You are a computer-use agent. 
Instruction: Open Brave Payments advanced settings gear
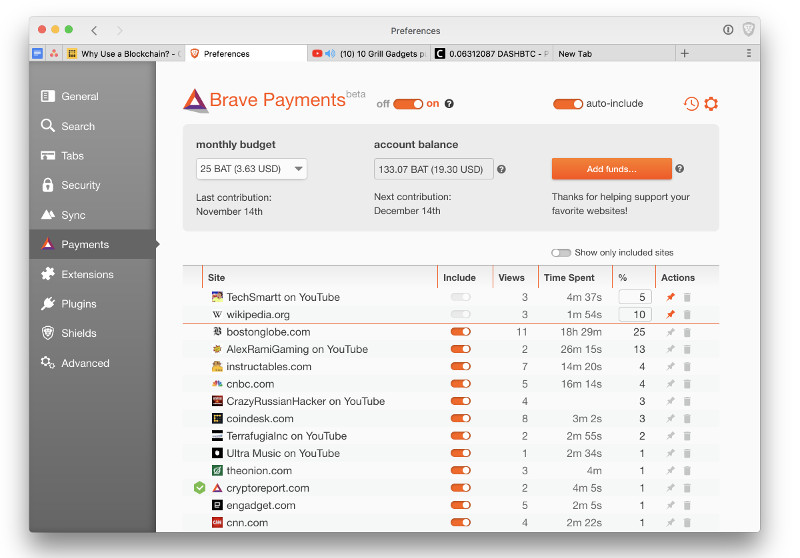point(711,104)
